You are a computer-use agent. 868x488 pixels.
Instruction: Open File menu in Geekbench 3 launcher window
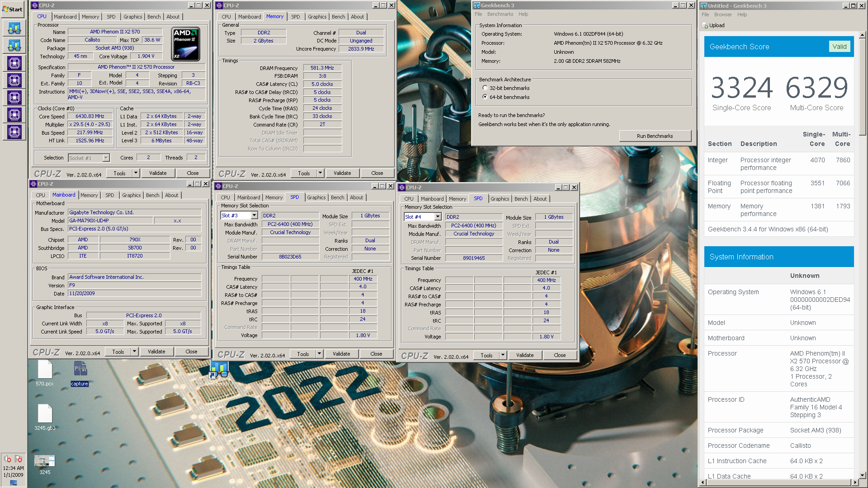click(478, 14)
